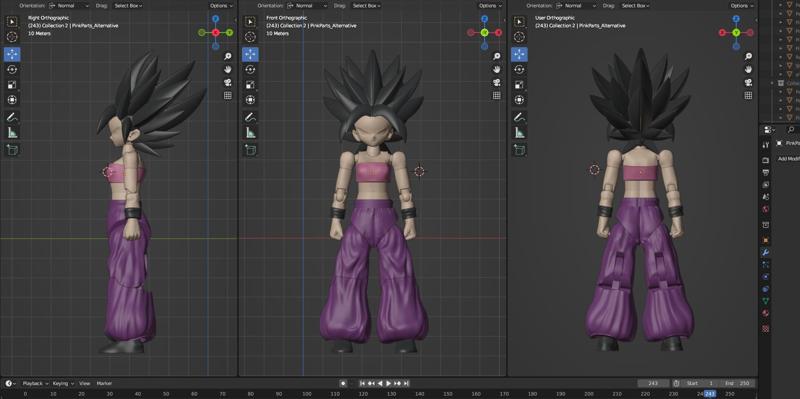The width and height of the screenshot is (800, 399).
Task: Open the Keying menu in timeline
Action: (x=63, y=383)
